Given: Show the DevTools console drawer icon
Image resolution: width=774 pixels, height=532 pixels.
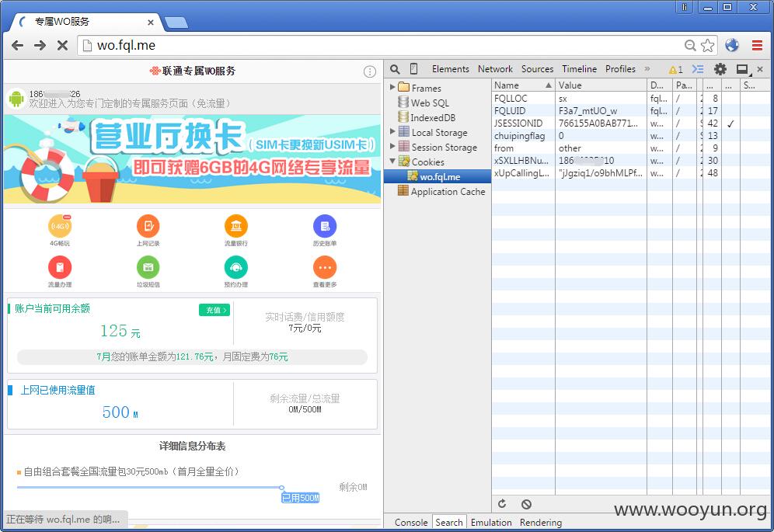Looking at the screenshot, I should click(698, 69).
